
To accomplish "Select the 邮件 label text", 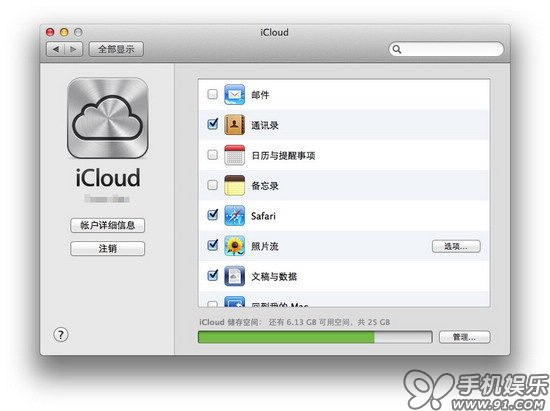I will [260, 95].
